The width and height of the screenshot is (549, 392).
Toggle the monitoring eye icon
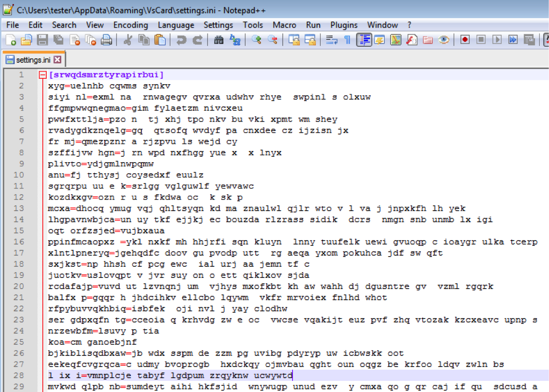[443, 40]
